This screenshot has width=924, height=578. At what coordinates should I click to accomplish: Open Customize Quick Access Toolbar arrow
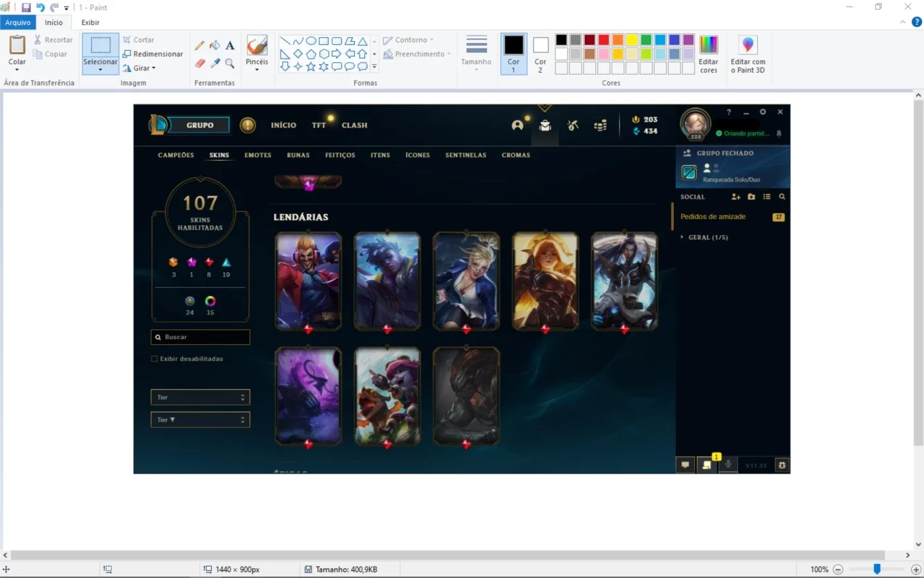pyautogui.click(x=67, y=8)
